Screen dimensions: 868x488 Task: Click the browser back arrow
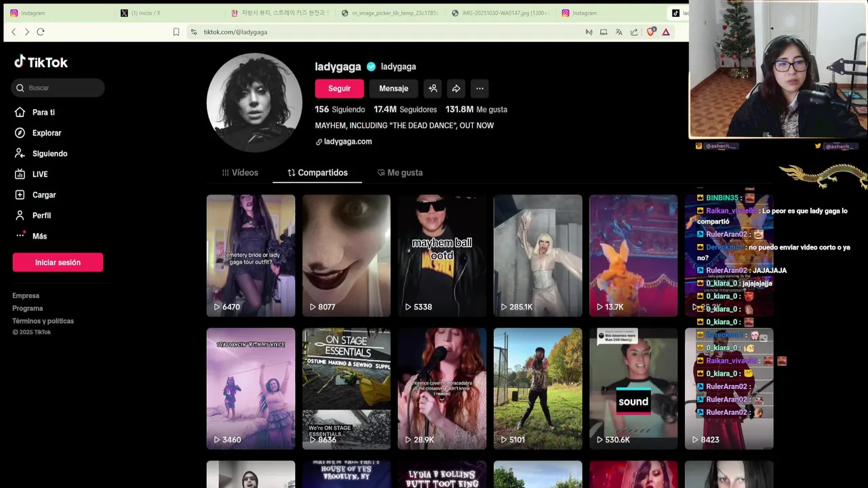click(14, 32)
